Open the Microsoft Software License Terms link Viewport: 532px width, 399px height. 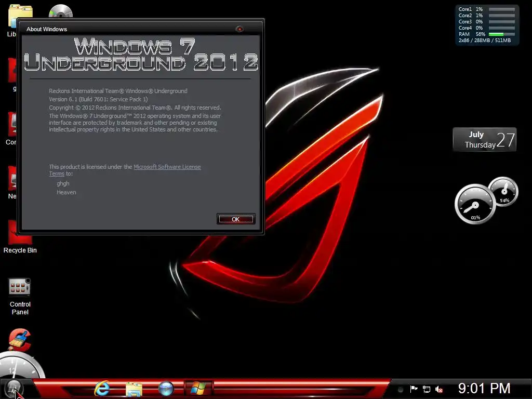pos(167,167)
